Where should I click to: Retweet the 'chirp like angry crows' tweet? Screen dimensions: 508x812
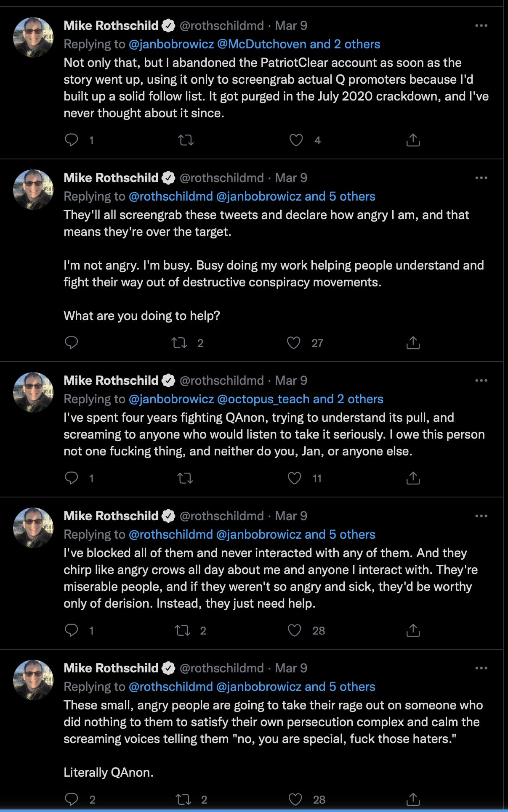pyautogui.click(x=182, y=630)
